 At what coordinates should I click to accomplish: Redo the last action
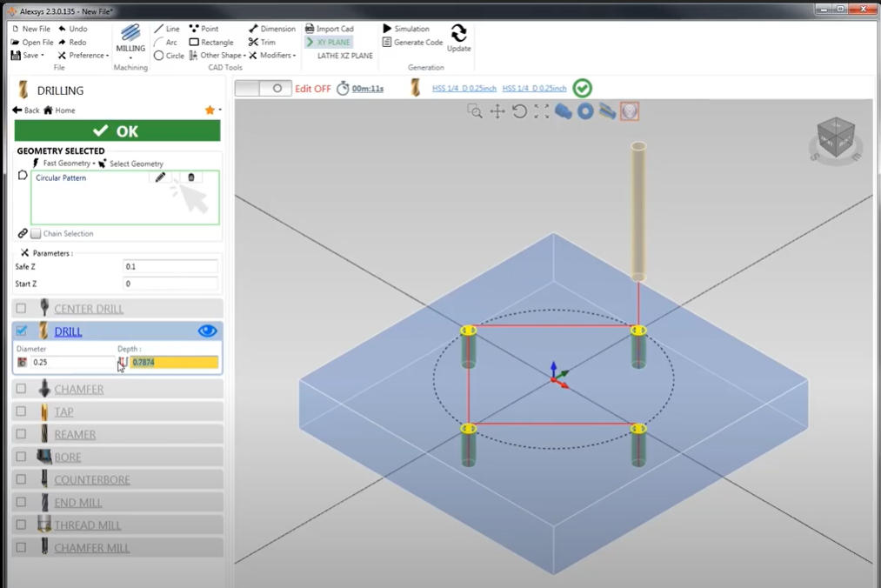tap(72, 42)
